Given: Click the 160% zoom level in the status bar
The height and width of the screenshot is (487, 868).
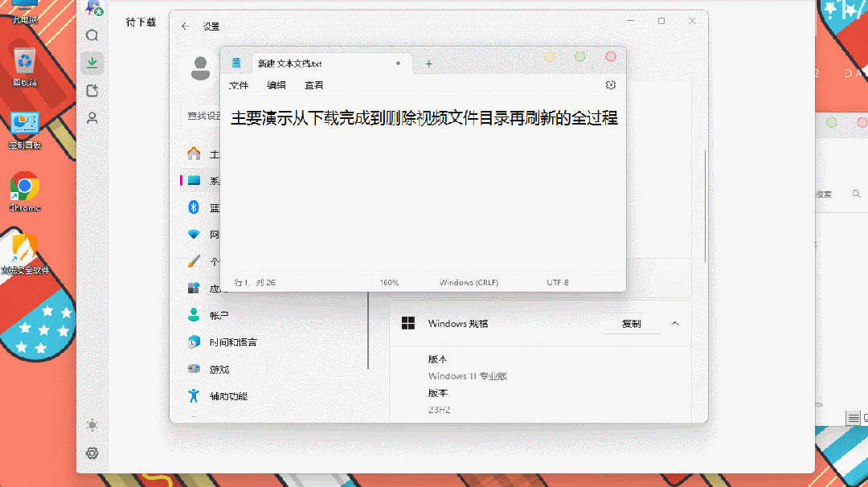Looking at the screenshot, I should [390, 283].
